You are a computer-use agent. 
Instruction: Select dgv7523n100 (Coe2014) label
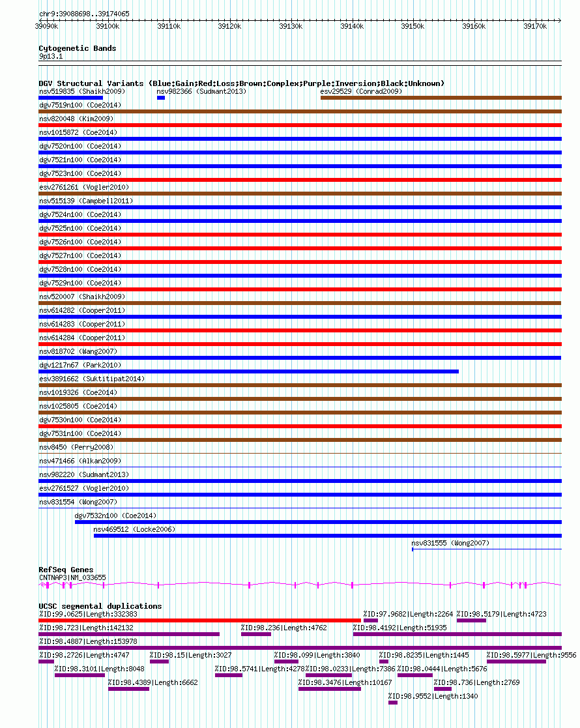click(80, 173)
